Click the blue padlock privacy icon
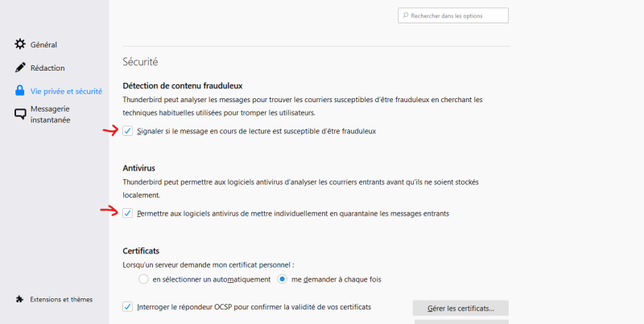Viewport: 644px width, 324px height. pos(19,91)
